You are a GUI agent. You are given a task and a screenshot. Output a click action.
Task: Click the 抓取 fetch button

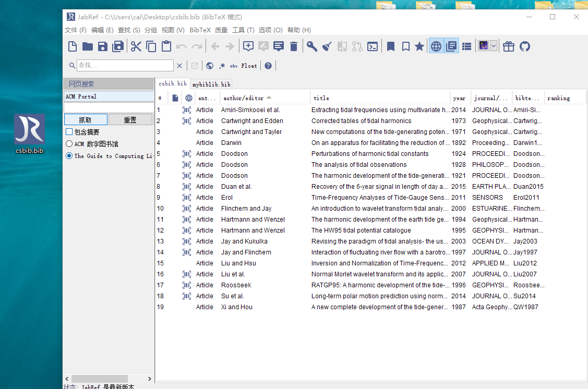tap(86, 120)
